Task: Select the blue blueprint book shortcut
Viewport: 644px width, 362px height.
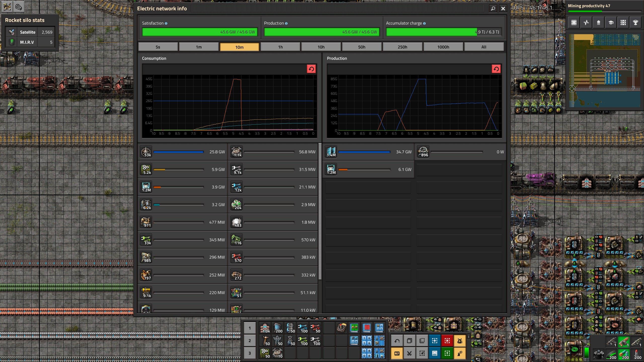Action: (x=435, y=353)
